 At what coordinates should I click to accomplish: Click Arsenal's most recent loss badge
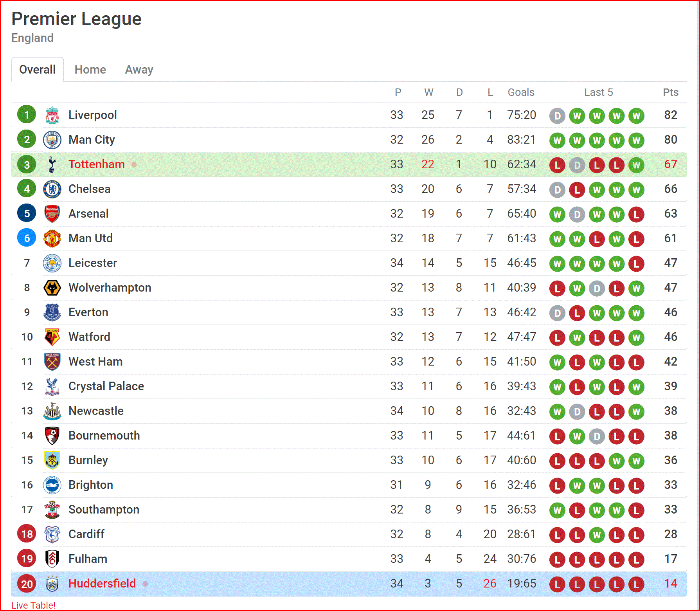[x=636, y=214]
